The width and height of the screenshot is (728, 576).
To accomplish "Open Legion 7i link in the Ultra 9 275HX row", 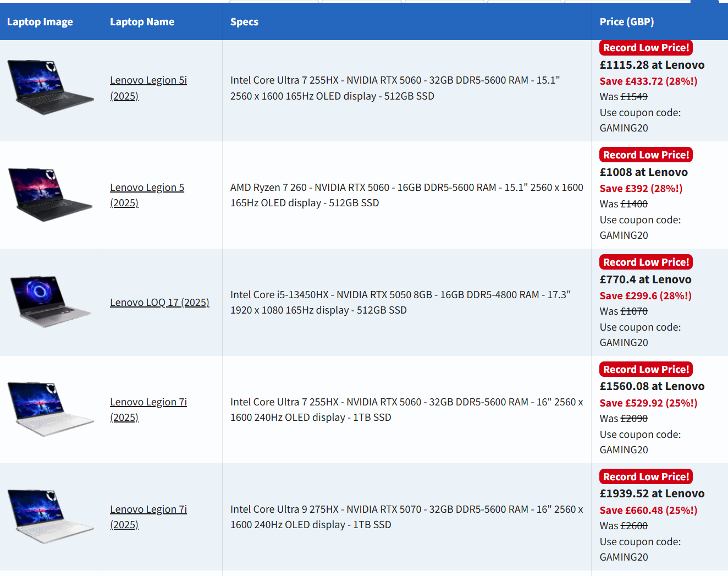I will click(x=148, y=517).
